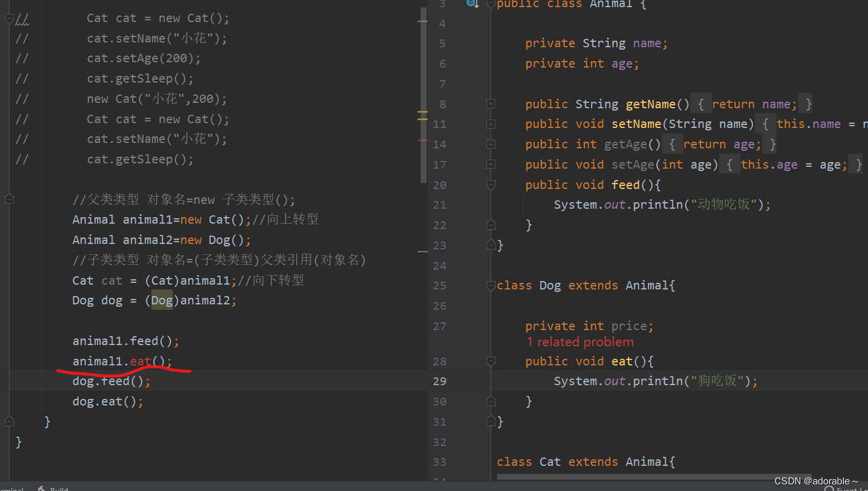
Task: Click 'class Cat extends Animal{' declaration
Action: (x=586, y=462)
